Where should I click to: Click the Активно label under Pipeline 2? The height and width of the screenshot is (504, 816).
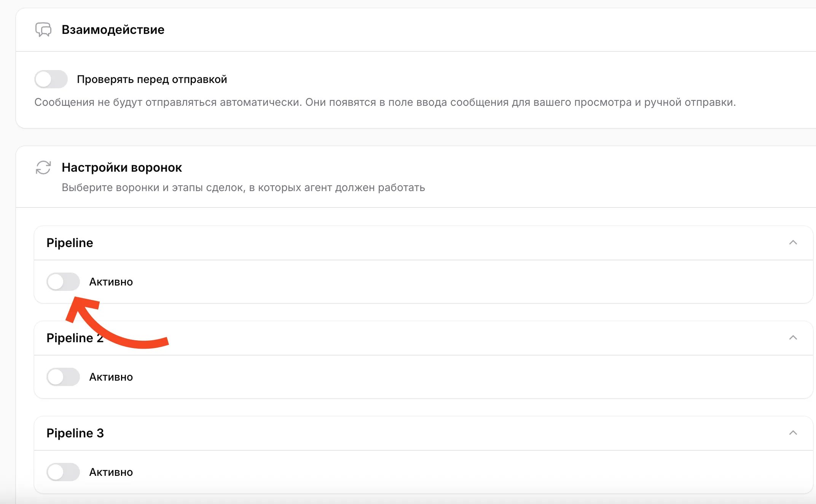111,377
